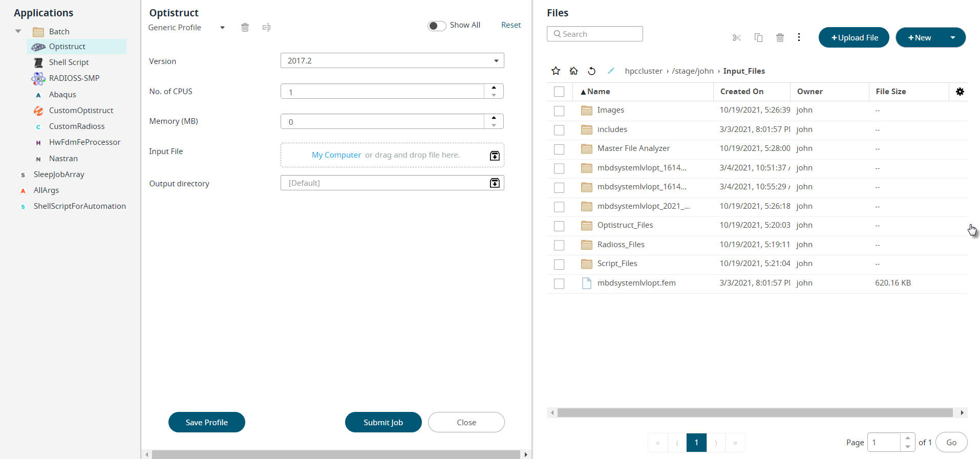Click the Search files input field
This screenshot has height=459, width=980.
(595, 34)
